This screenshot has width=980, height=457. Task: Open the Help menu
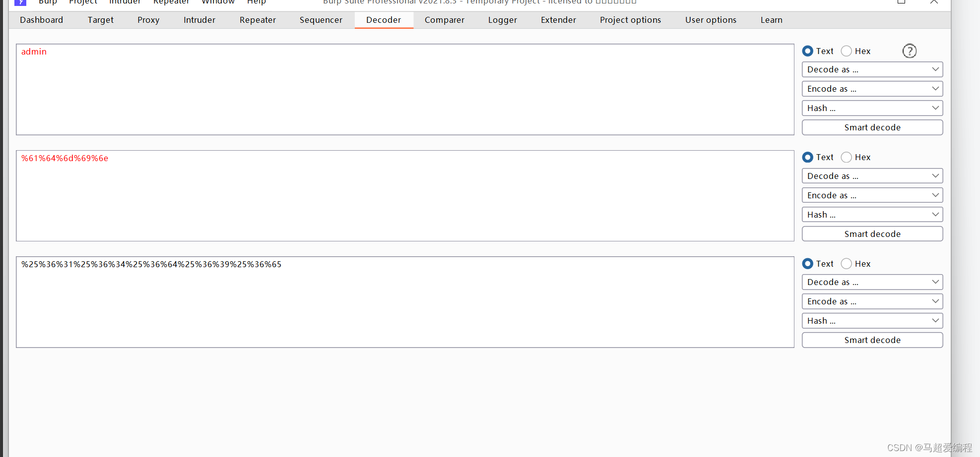pos(257,2)
